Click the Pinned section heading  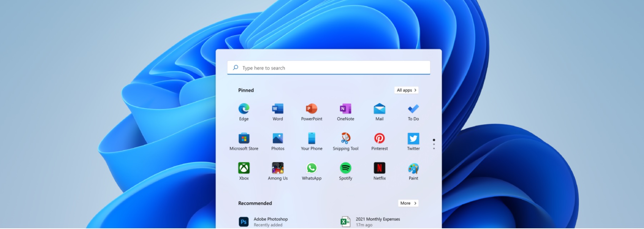coord(246,90)
